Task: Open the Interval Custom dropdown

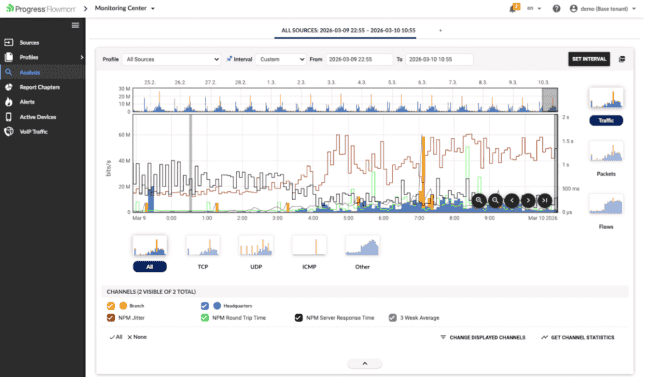Action: coord(281,59)
